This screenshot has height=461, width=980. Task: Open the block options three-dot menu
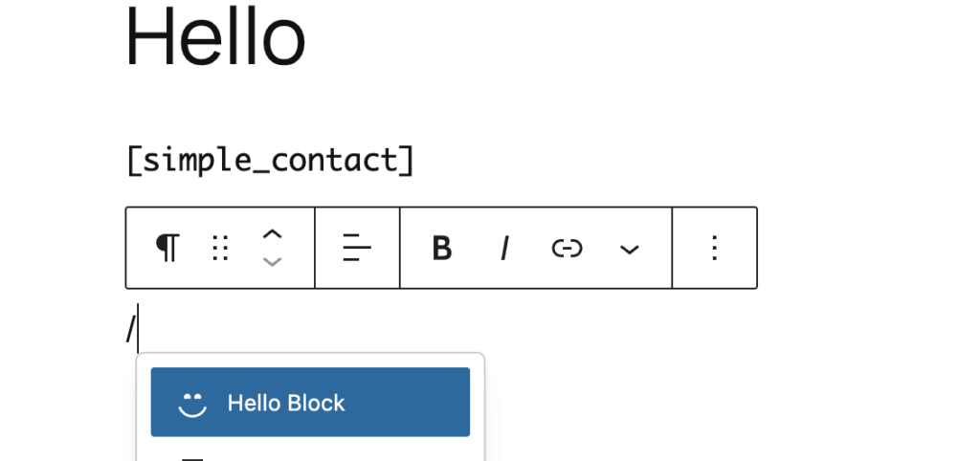pyautogui.click(x=714, y=248)
